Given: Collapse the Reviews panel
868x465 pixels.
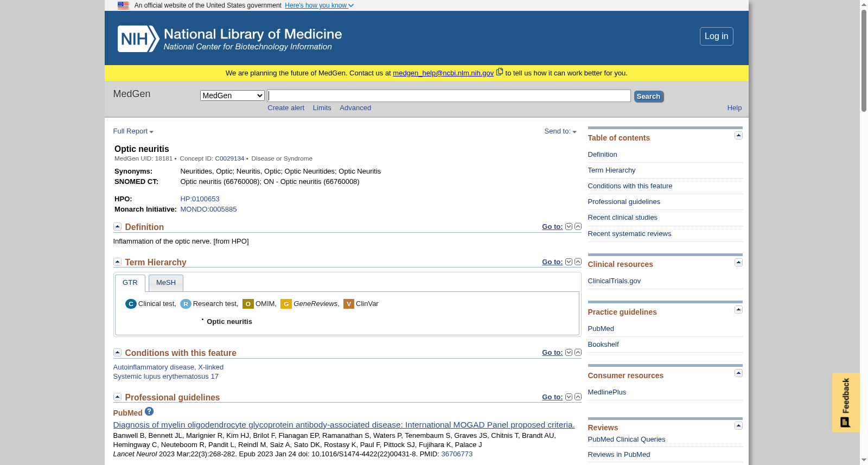Looking at the screenshot, I should [x=738, y=426].
